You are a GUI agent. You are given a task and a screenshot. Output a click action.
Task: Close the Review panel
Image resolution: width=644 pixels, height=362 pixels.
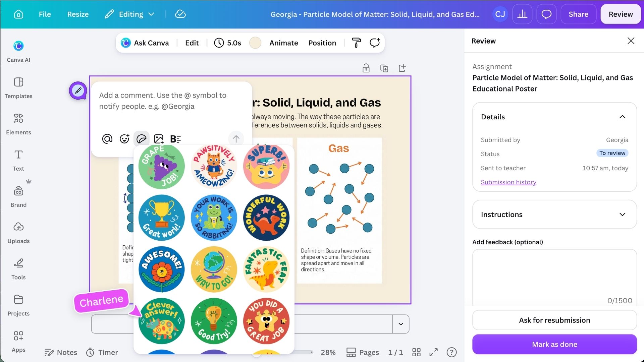631,41
